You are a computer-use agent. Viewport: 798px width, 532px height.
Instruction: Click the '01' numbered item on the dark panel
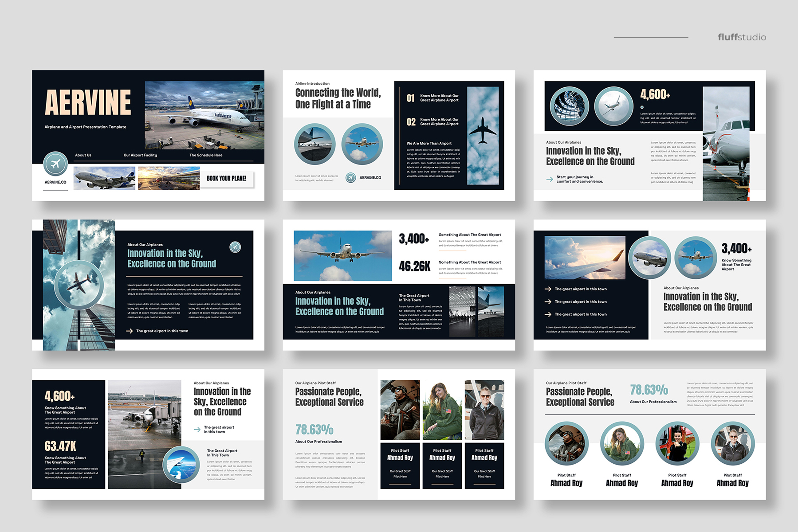[411, 98]
